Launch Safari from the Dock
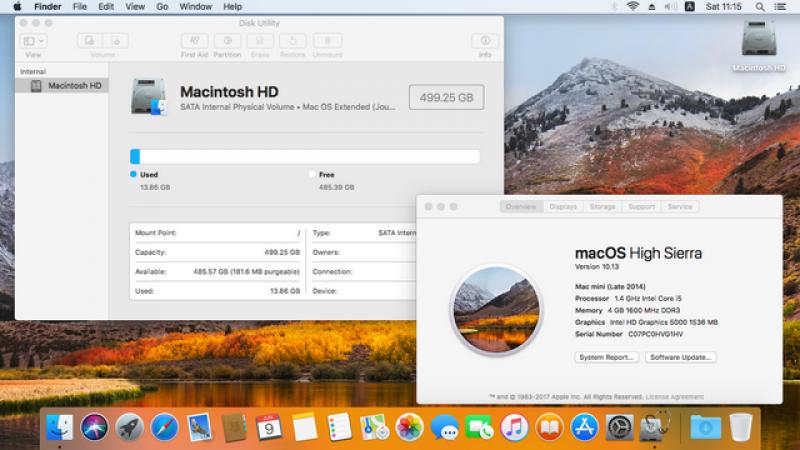The height and width of the screenshot is (450, 800). (x=164, y=428)
